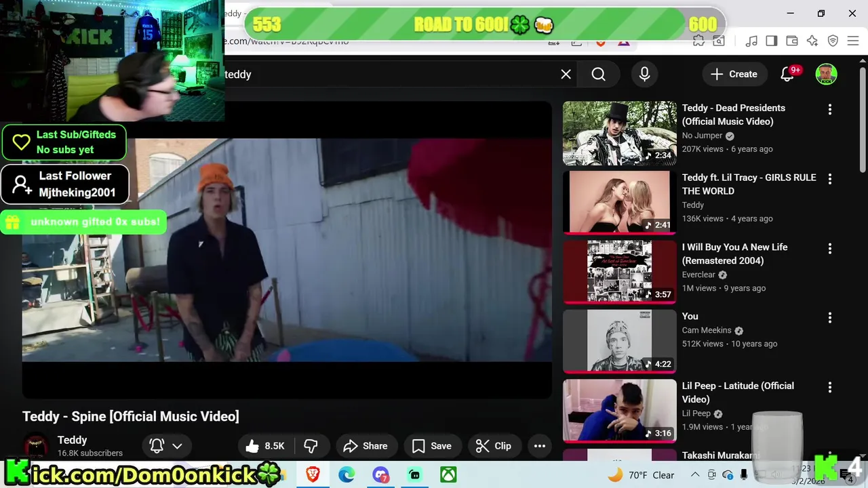Open options for Lil Peep - Latitude

click(829, 388)
